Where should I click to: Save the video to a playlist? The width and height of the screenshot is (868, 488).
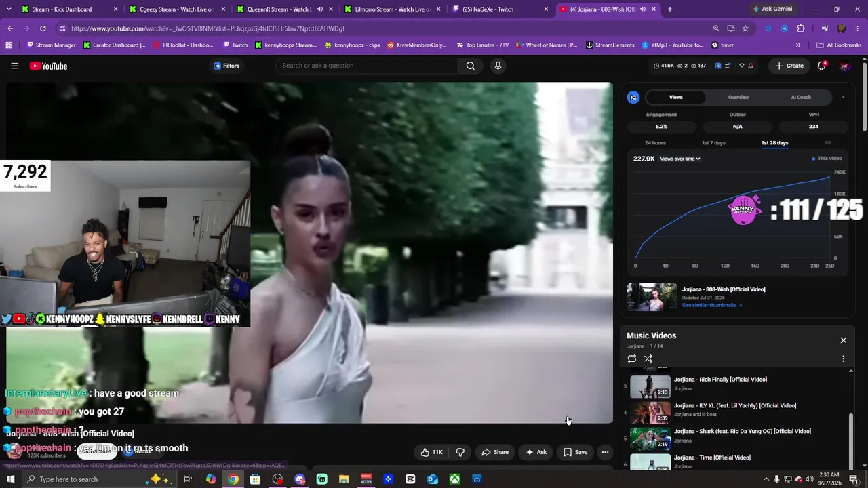pos(575,452)
